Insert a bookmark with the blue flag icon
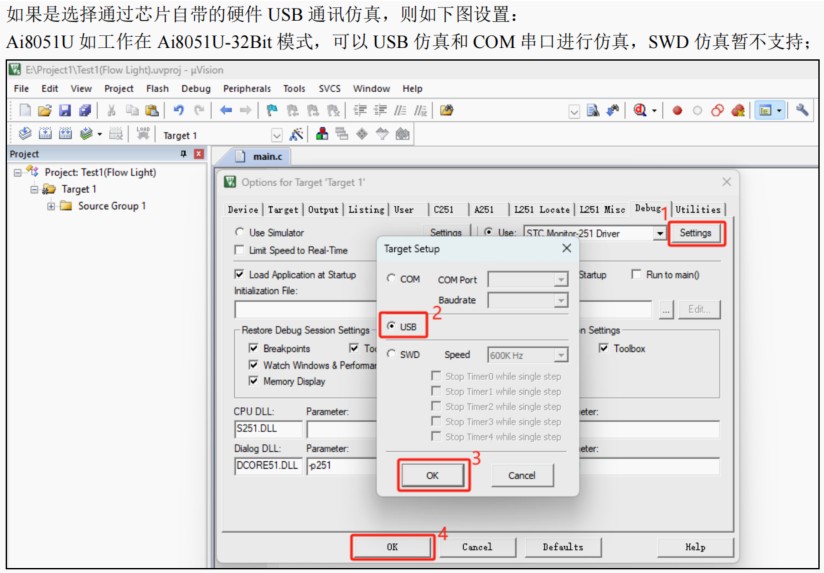824x573 pixels. pyautogui.click(x=272, y=110)
